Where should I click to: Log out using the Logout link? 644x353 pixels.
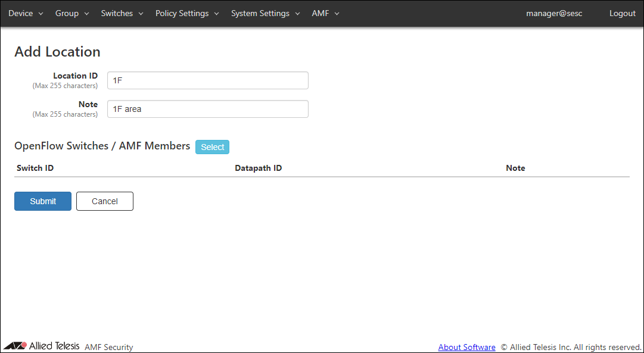click(622, 13)
